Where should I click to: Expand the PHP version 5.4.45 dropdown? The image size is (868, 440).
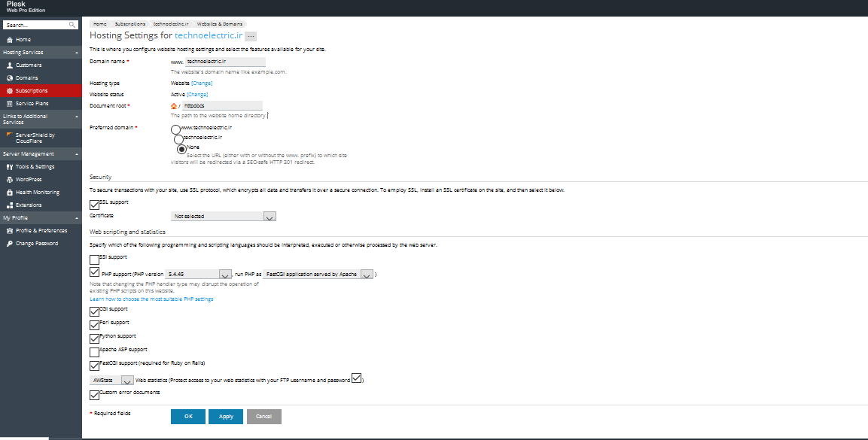[x=198, y=275]
